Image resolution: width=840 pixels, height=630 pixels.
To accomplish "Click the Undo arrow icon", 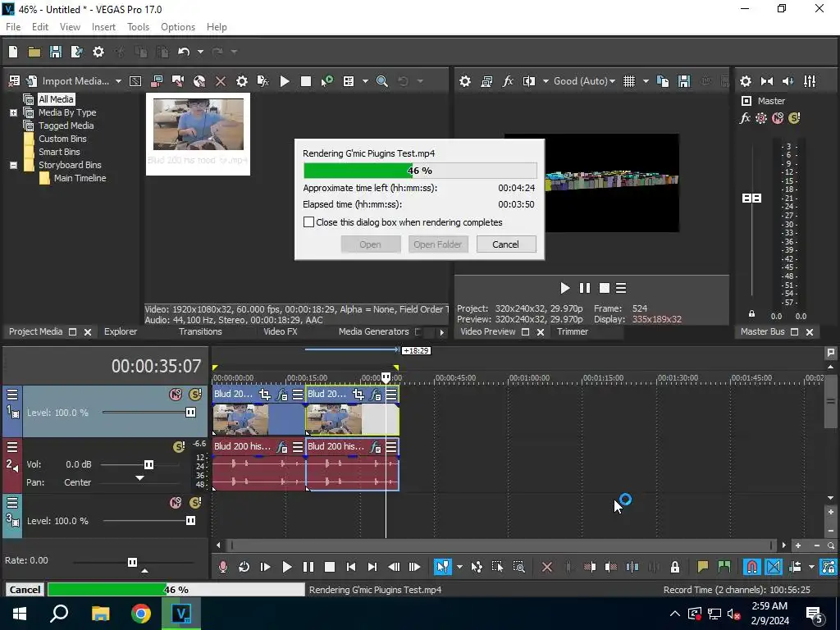I will click(x=184, y=52).
